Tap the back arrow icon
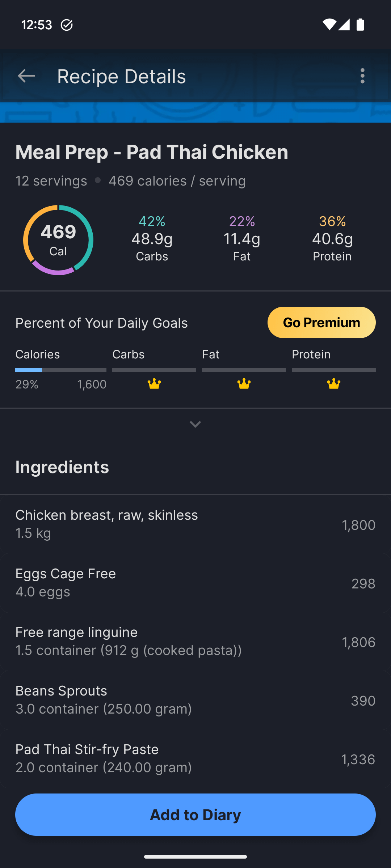 [26, 76]
